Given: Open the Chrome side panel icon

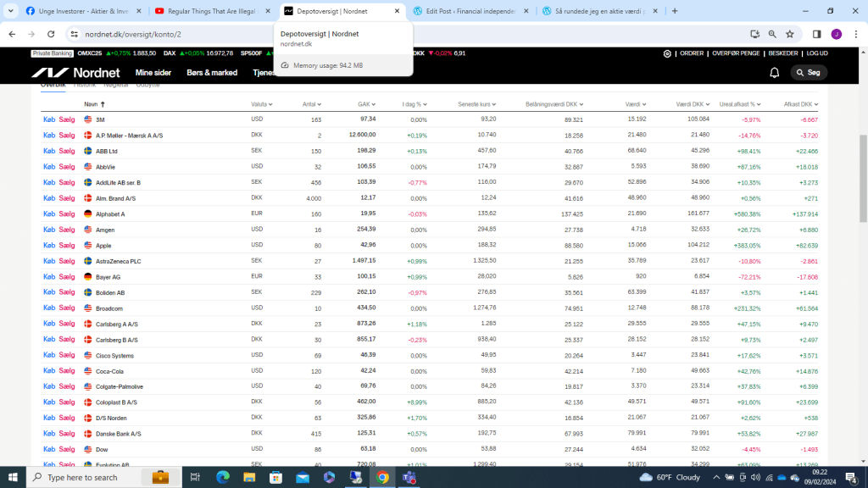Looking at the screenshot, I should pyautogui.click(x=816, y=34).
